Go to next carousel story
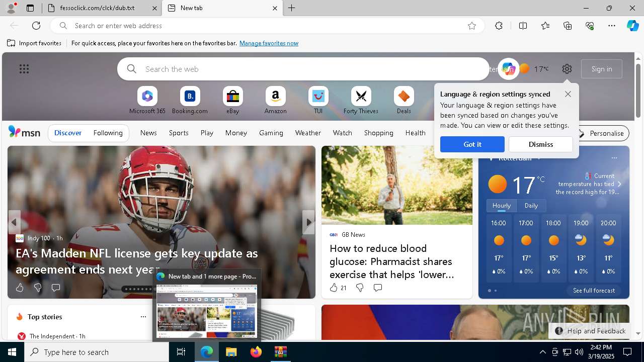 pos(308,222)
